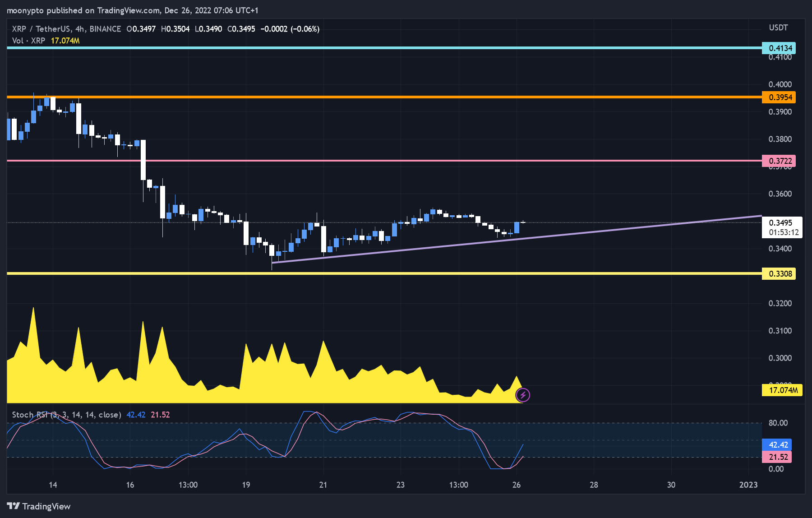Click the Vol · XRP indicator legend
The image size is (812, 518).
(28, 41)
